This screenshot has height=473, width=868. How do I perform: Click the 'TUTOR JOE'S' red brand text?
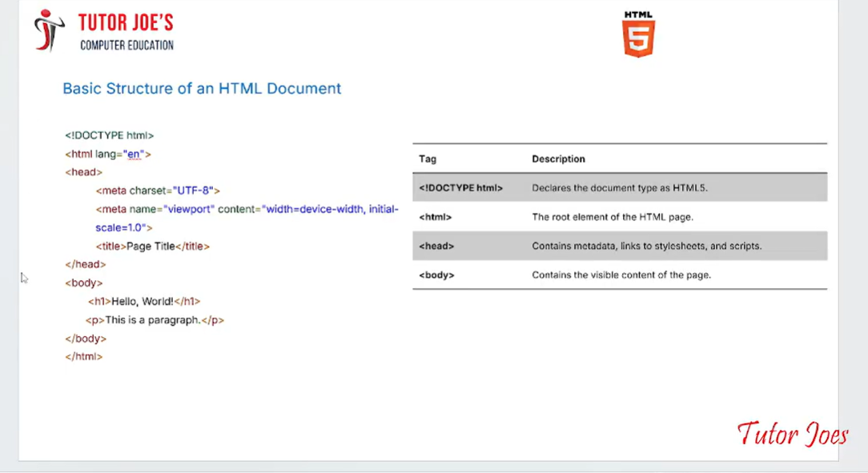point(126,23)
